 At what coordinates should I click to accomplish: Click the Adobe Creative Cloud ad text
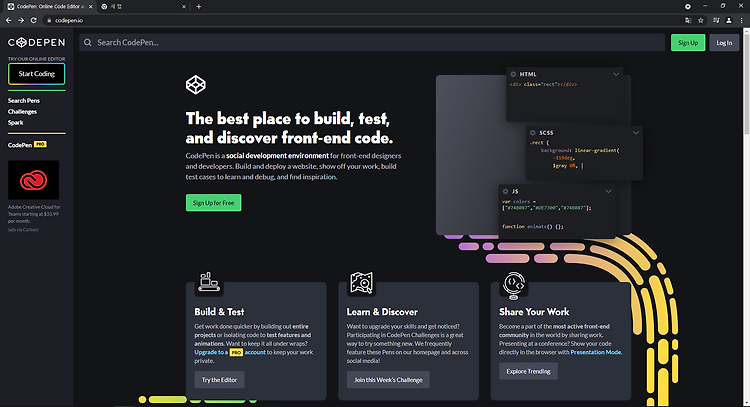[x=33, y=214]
